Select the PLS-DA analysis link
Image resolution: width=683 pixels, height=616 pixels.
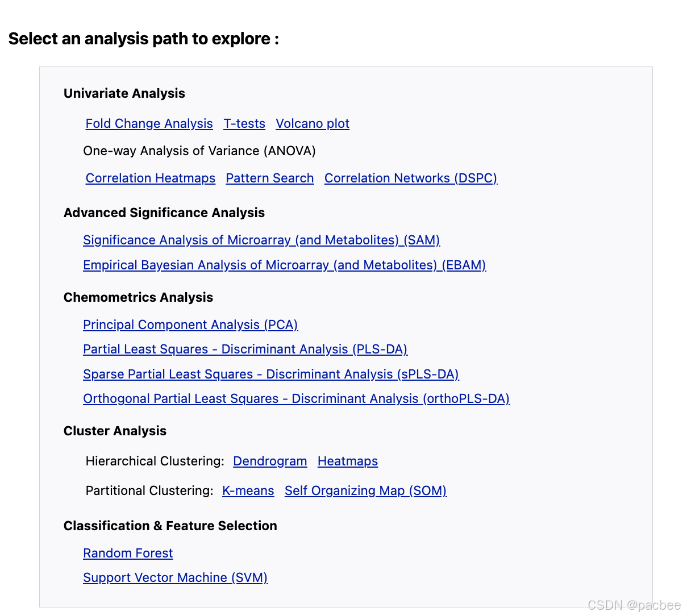pyautogui.click(x=245, y=349)
